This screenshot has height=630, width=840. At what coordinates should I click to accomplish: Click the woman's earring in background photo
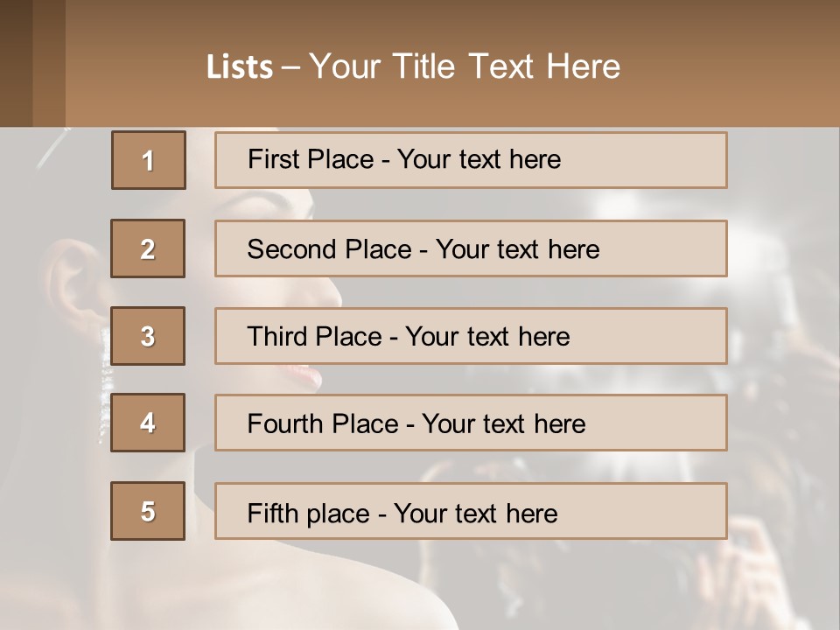point(106,367)
